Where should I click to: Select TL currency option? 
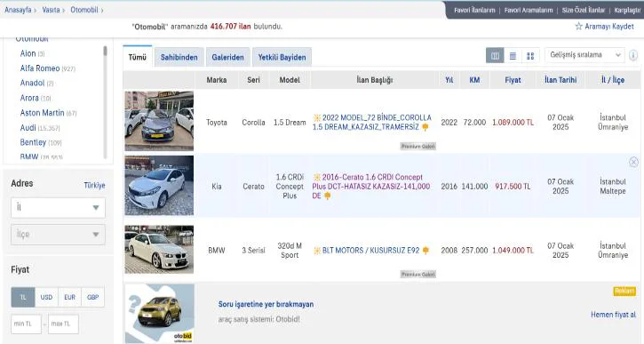[23, 297]
